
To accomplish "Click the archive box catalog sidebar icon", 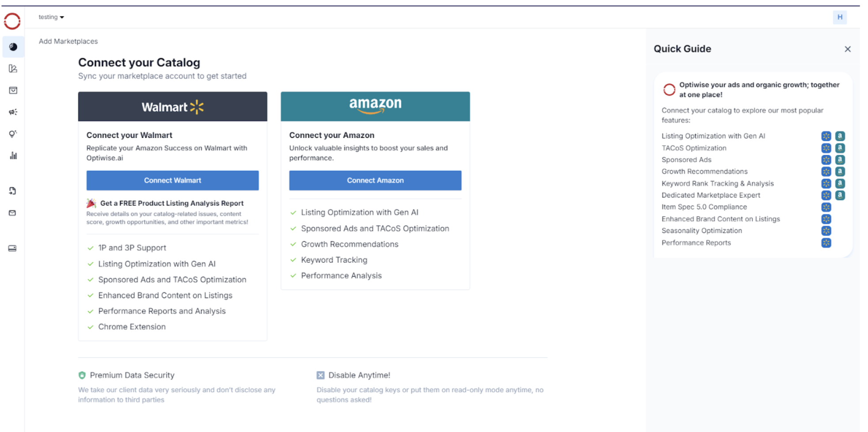I will click(x=13, y=90).
